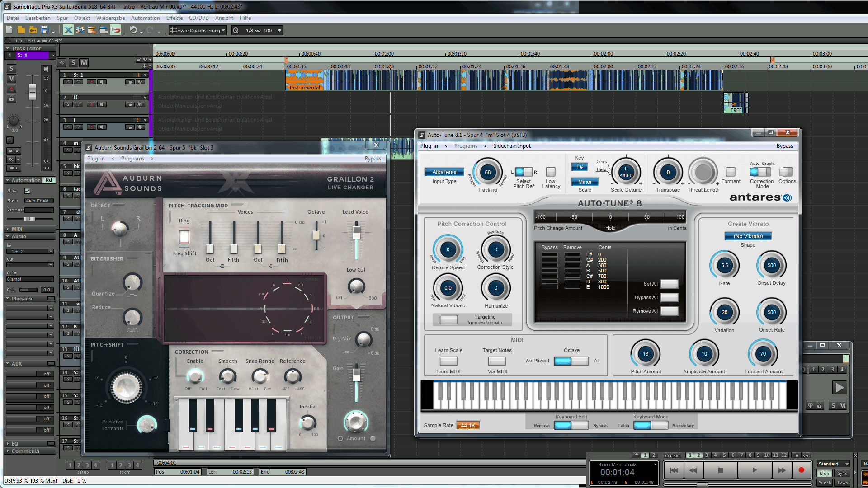The width and height of the screenshot is (868, 488).
Task: Undo the last action
Action: click(x=133, y=30)
